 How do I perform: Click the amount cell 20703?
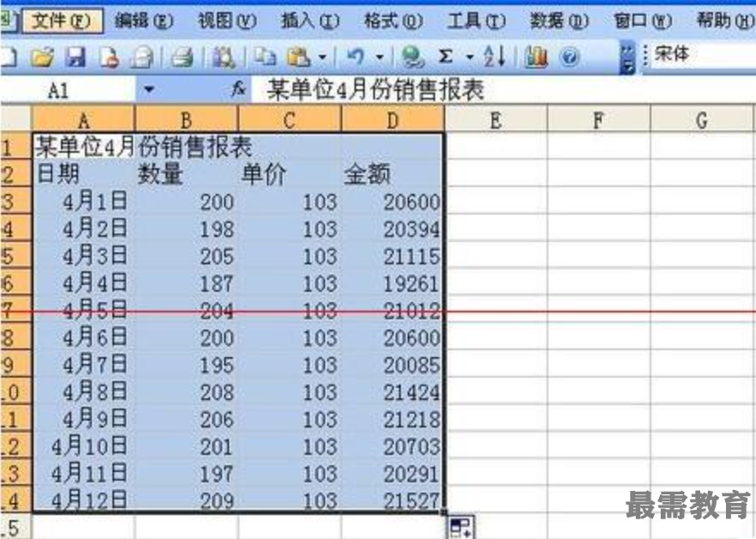click(393, 446)
